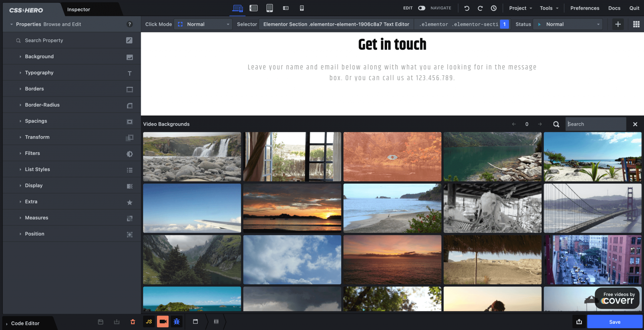Click the orange trash icon near Code Editor
Screen dimensions: 644x330
click(x=133, y=321)
